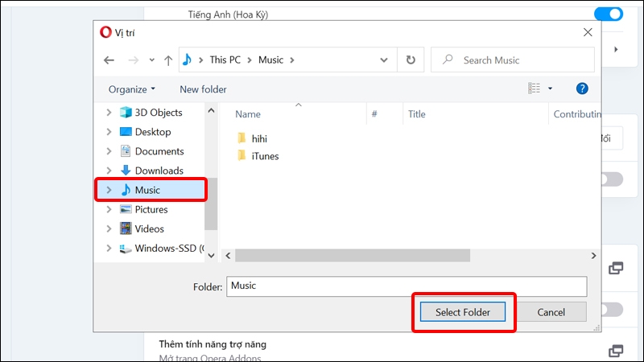Image resolution: width=644 pixels, height=362 pixels.
Task: Select Pictures in the navigation tree
Action: (151, 209)
